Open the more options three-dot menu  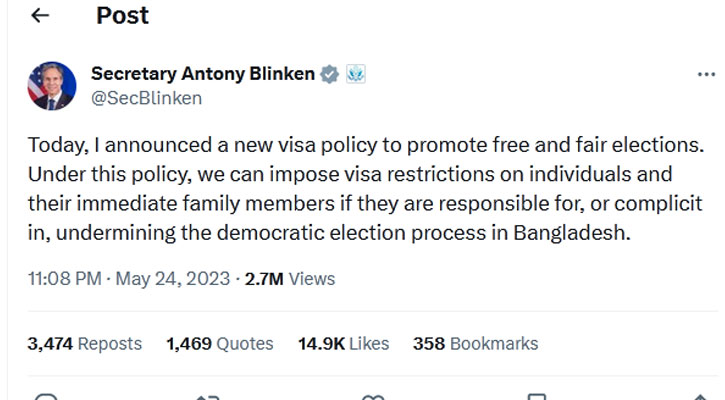point(705,75)
